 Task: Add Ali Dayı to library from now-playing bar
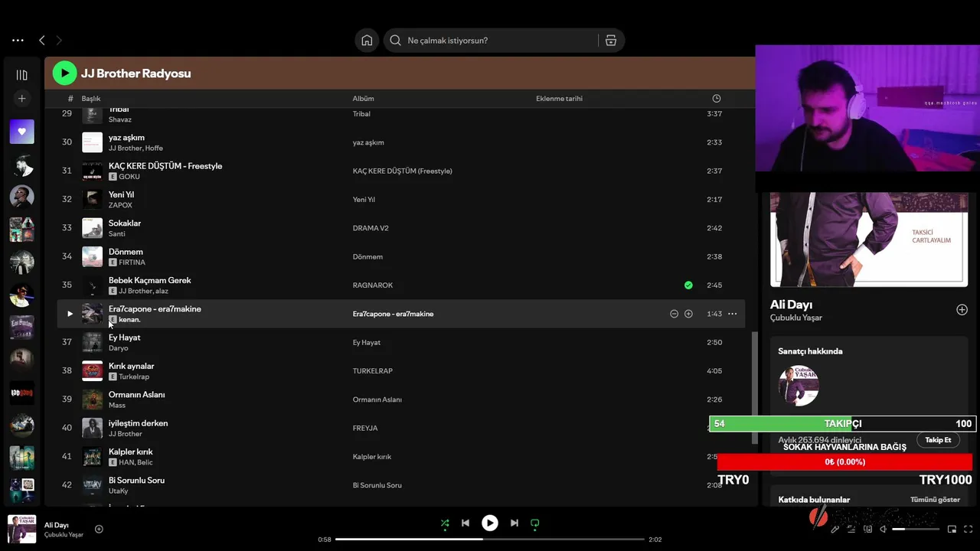pos(99,529)
